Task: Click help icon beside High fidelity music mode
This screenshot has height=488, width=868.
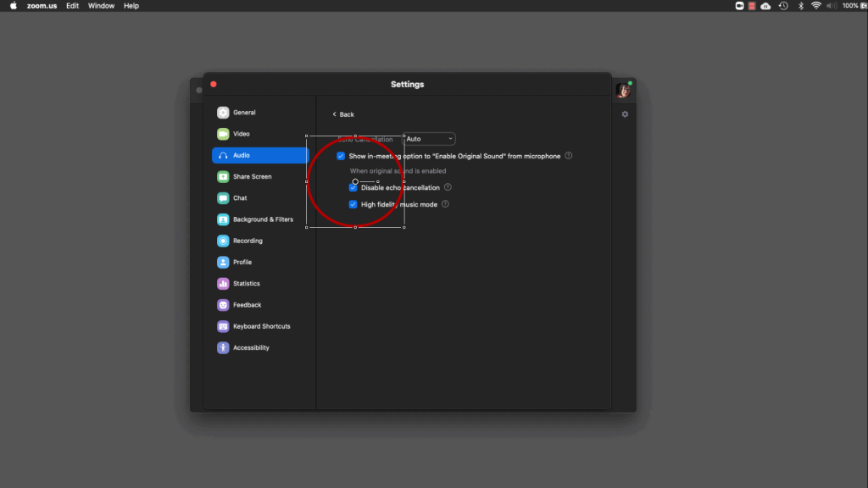Action: [445, 204]
